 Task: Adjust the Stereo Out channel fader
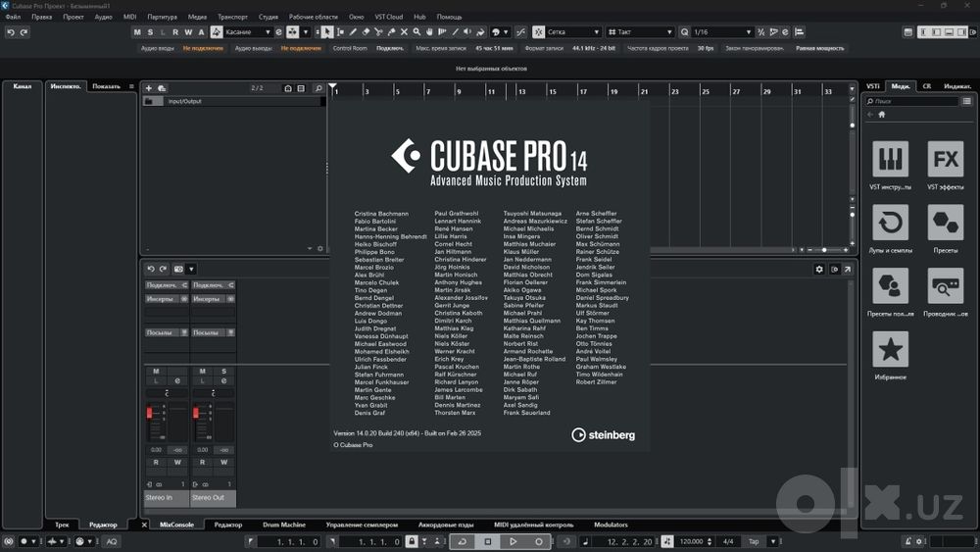click(196, 413)
